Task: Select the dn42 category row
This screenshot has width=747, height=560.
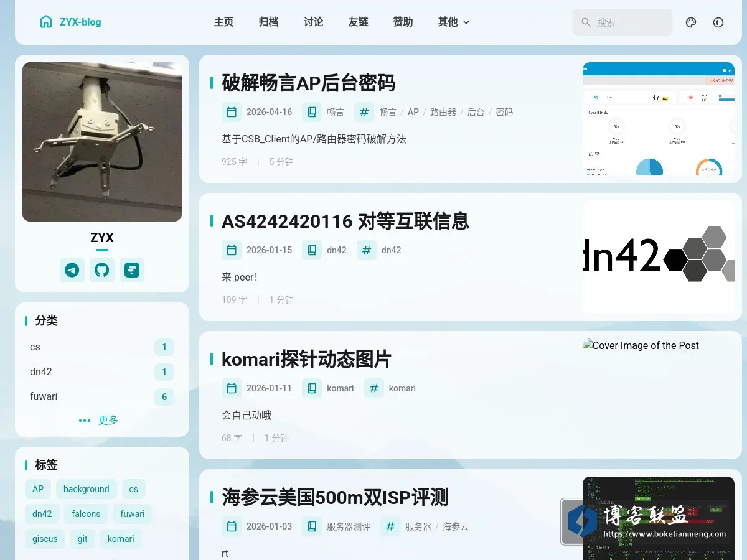Action: (x=102, y=372)
